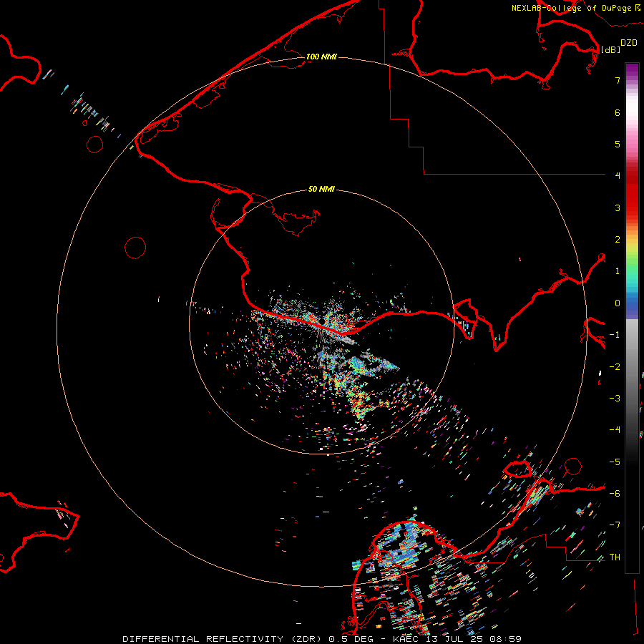Click the DZD product label above scale
Image resolution: width=644 pixels, height=644 pixels.
point(629,43)
